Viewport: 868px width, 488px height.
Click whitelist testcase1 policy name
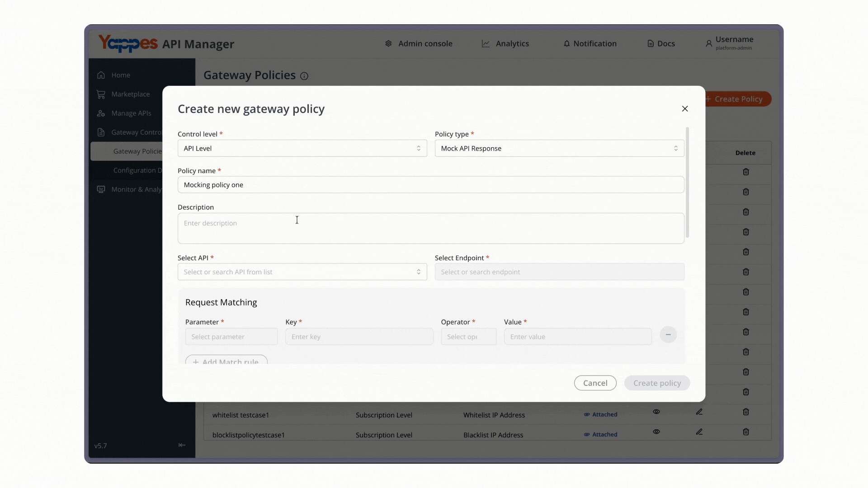tap(241, 415)
